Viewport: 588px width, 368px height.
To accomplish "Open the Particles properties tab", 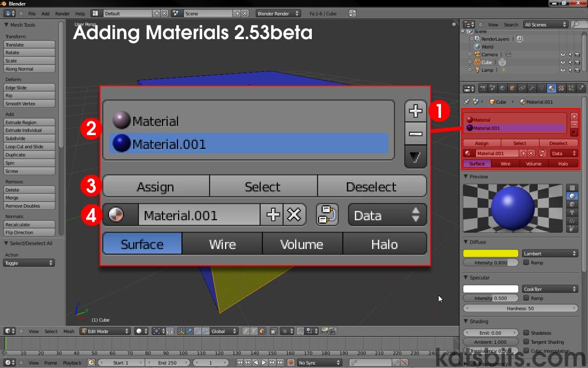I will [571, 88].
